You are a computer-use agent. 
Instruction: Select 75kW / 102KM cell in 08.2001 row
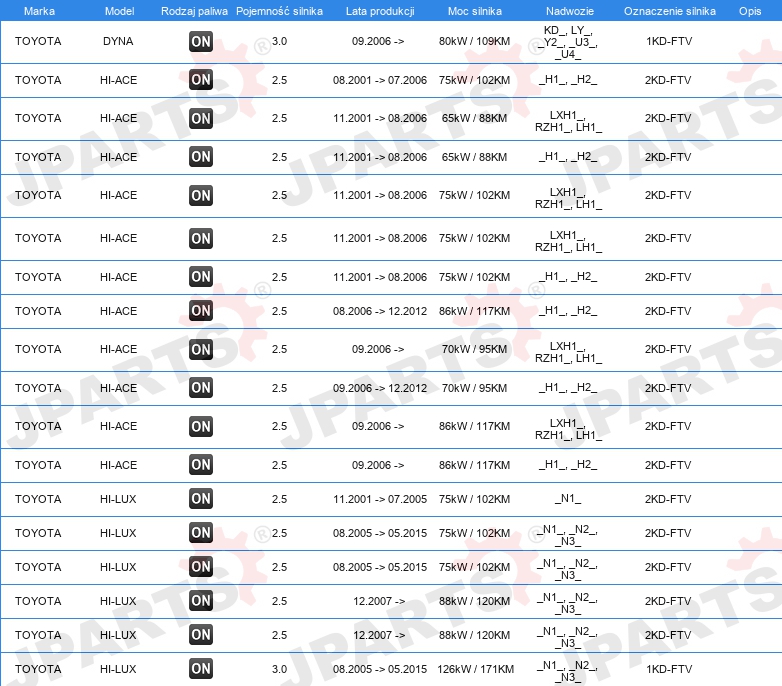coord(474,80)
